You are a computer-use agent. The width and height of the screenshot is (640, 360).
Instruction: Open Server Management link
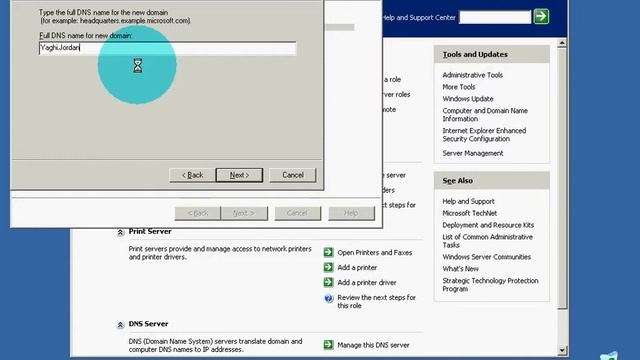[473, 153]
